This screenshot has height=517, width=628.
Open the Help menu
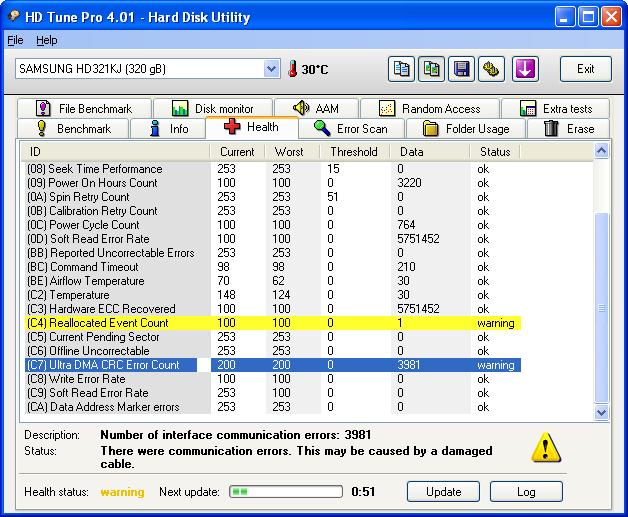[x=47, y=40]
